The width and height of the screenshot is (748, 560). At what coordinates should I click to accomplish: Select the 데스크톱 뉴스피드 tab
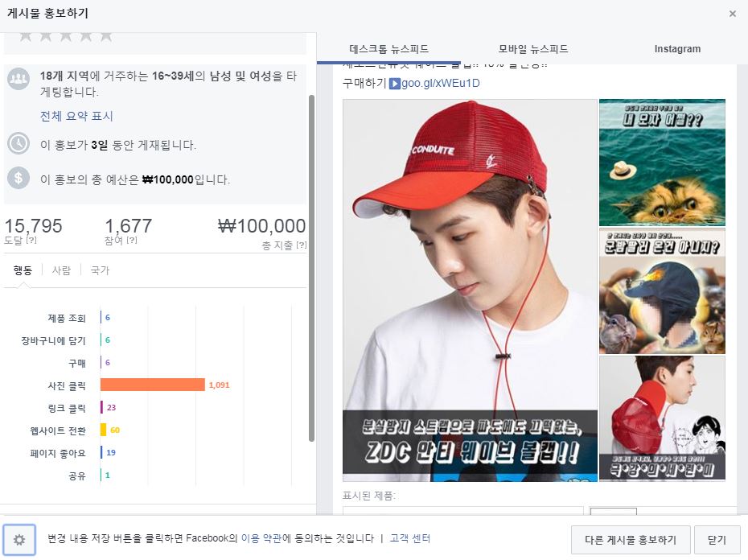[x=388, y=49]
